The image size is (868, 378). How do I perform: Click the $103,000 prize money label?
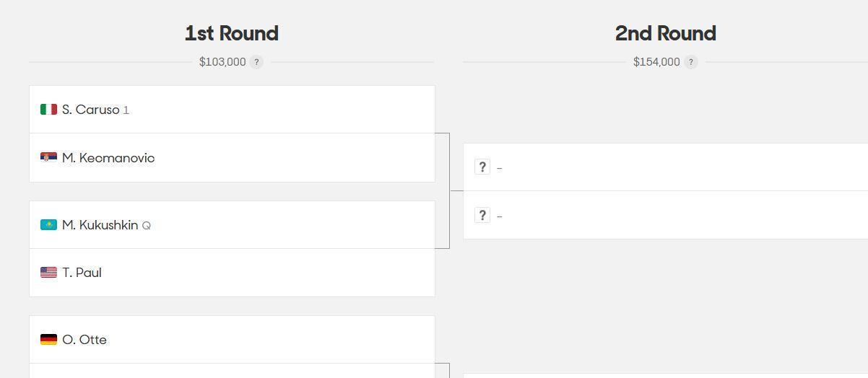pyautogui.click(x=222, y=62)
